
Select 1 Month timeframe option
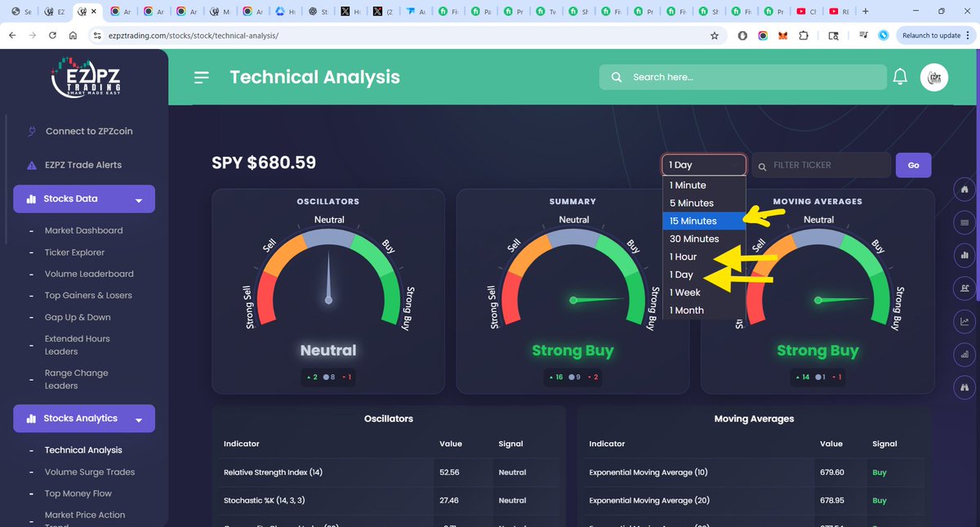pyautogui.click(x=704, y=310)
